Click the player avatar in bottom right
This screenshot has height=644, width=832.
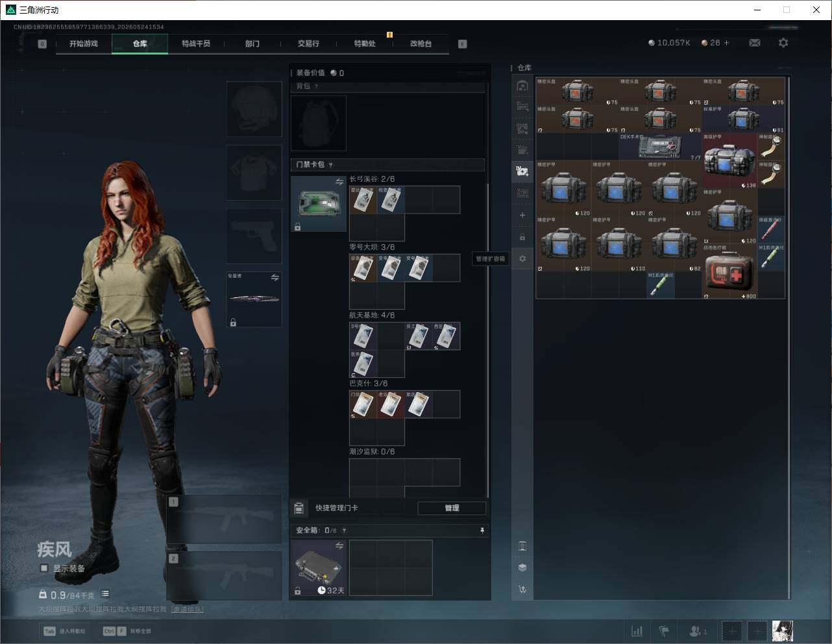(x=783, y=631)
